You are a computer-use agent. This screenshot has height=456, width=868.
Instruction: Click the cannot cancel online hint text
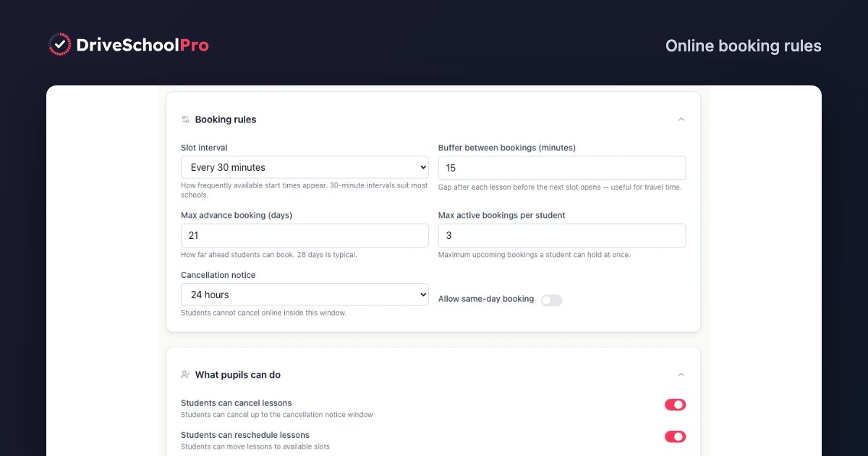(263, 313)
